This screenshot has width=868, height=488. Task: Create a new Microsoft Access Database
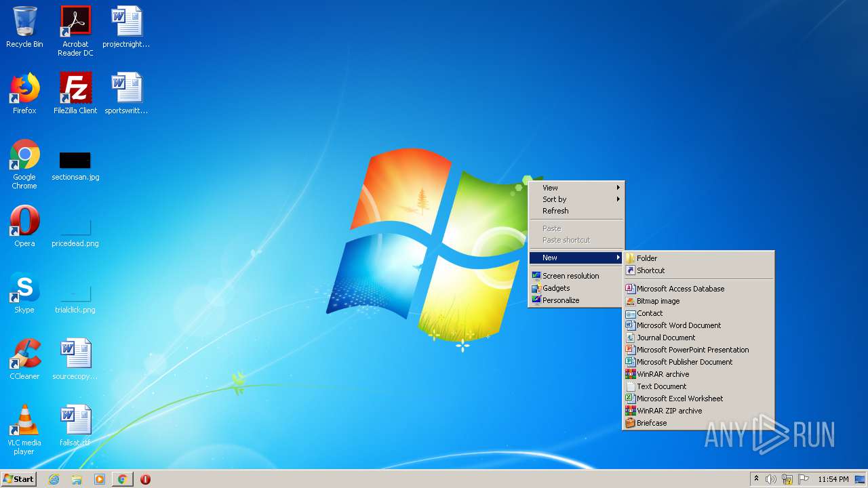point(698,289)
